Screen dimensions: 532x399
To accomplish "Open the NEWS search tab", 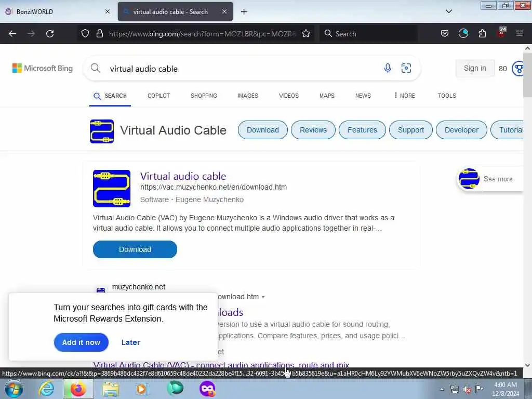I will (x=363, y=96).
